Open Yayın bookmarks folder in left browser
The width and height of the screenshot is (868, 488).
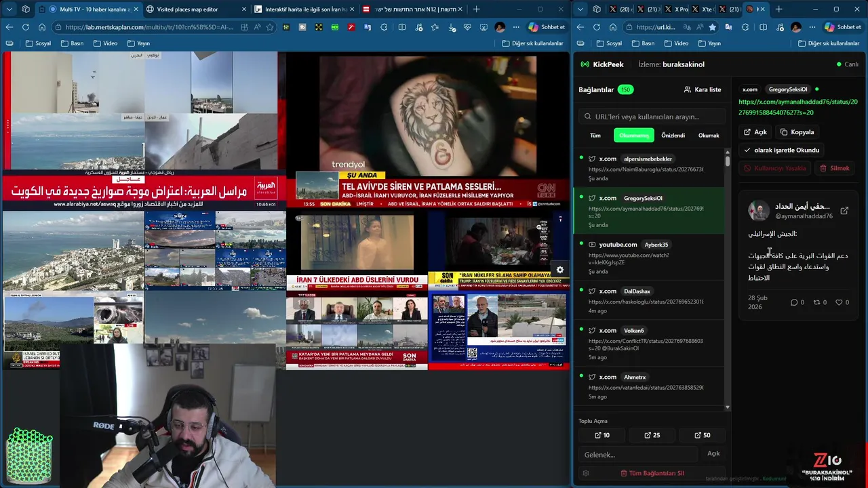pyautogui.click(x=138, y=43)
